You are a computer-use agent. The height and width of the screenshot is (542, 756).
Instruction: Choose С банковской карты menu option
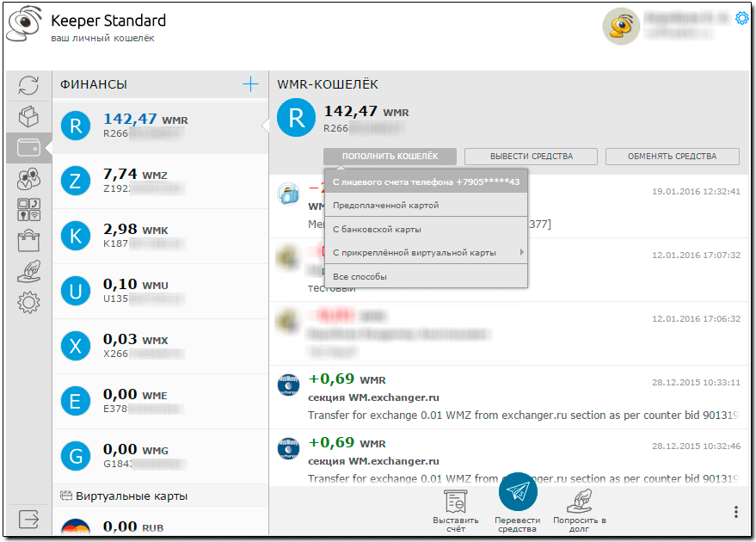(x=427, y=229)
